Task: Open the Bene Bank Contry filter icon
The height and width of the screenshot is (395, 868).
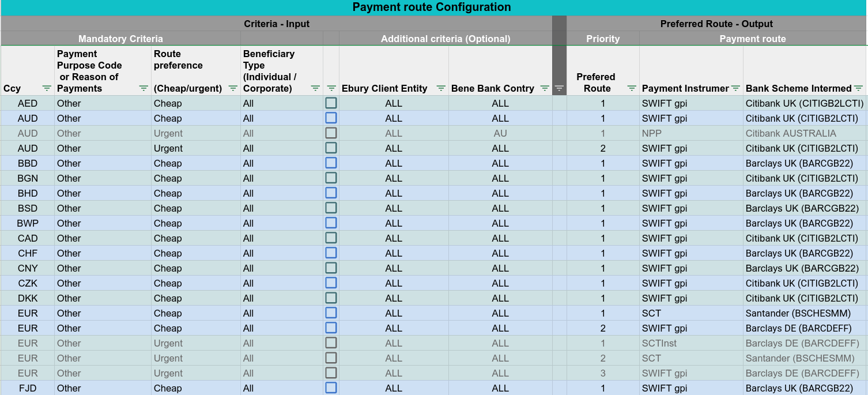Action: tap(545, 88)
